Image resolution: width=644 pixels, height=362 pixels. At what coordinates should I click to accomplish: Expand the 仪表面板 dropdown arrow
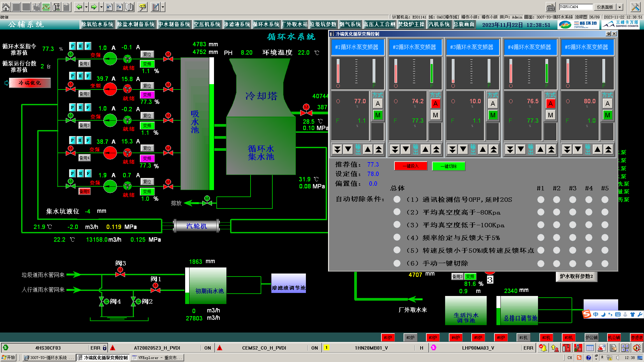click(x=620, y=7)
